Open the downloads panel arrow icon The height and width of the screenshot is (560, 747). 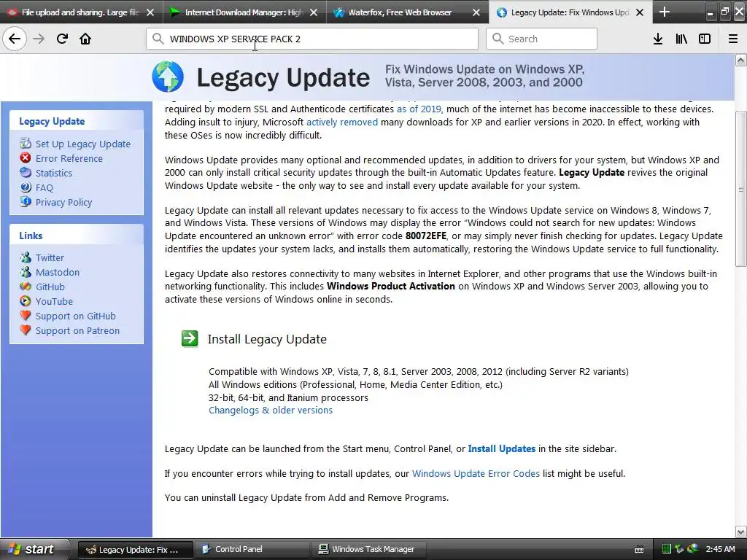(x=658, y=39)
